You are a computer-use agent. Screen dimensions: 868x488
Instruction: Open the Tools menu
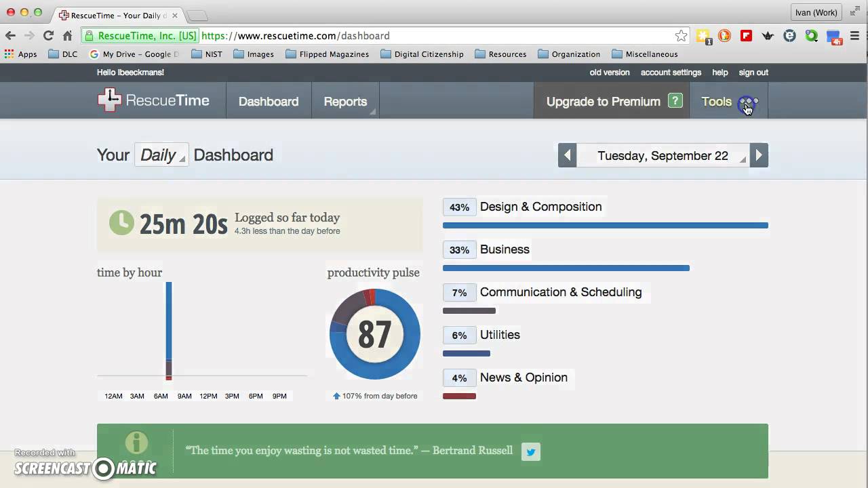729,101
